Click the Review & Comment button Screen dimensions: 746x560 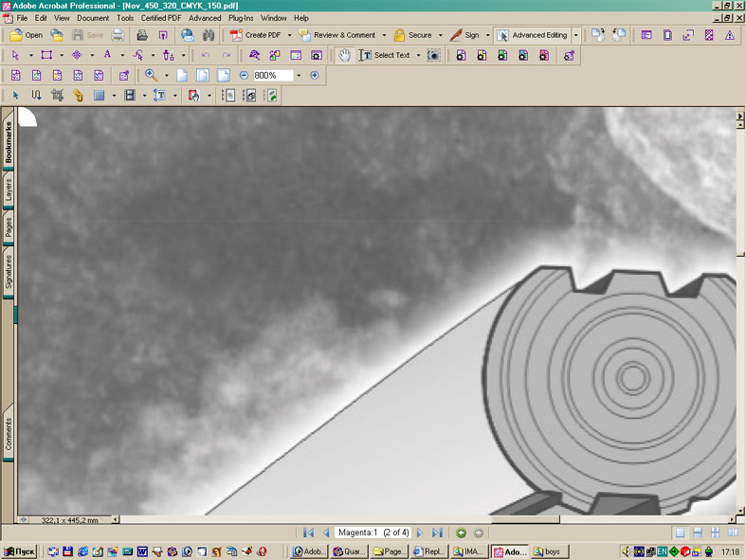click(337, 35)
